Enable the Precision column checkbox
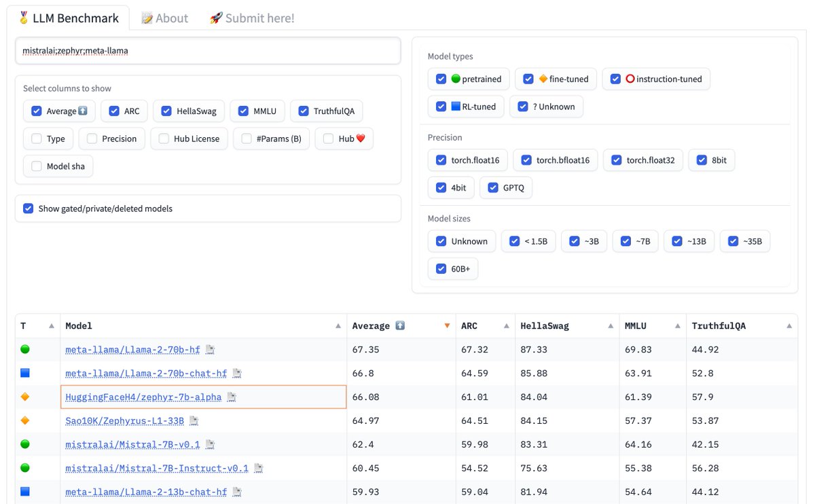815x504 pixels. click(92, 139)
